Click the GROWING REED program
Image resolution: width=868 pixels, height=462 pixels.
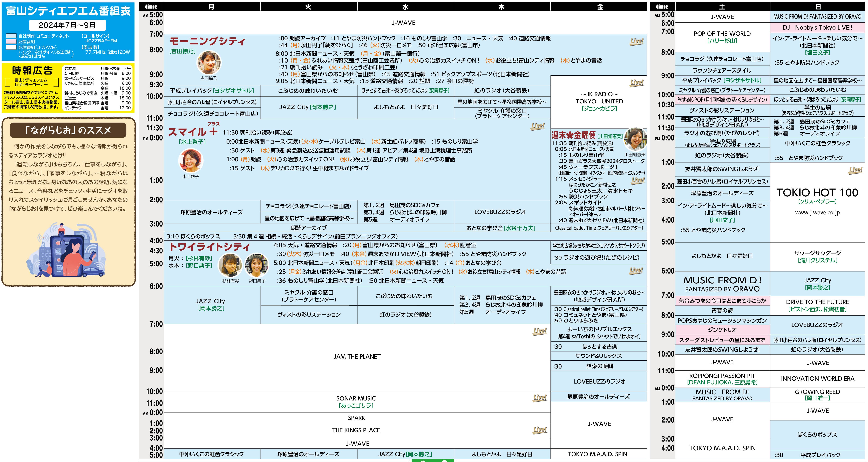817,395
